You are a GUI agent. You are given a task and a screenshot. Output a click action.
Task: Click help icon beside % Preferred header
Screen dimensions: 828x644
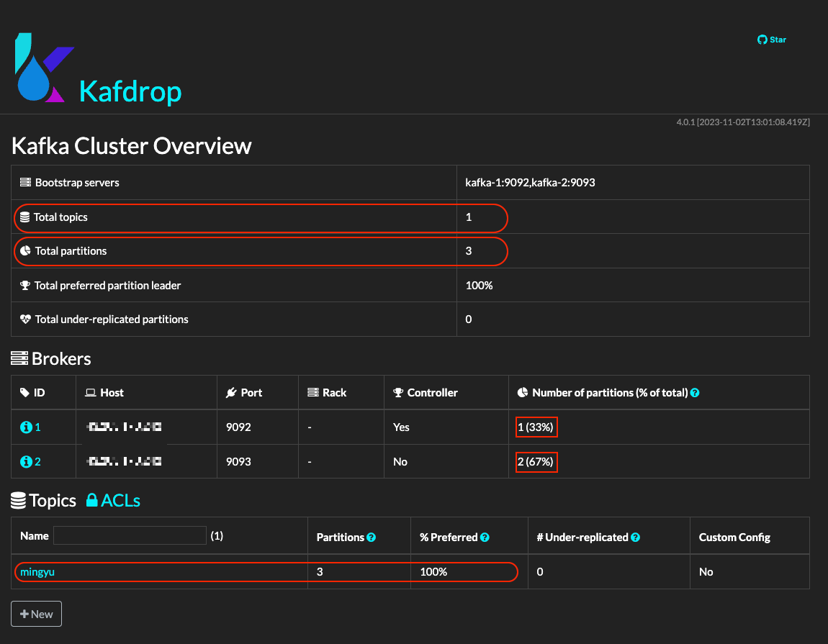[485, 537]
